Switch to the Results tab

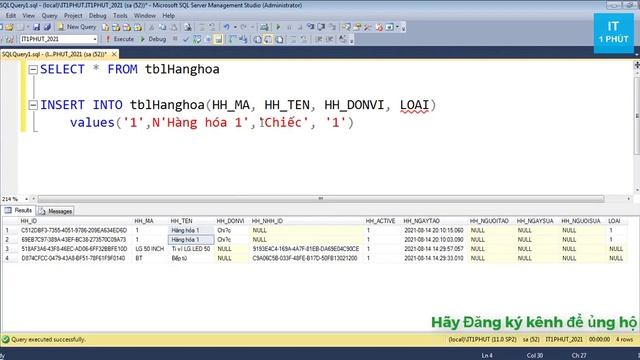18,211
